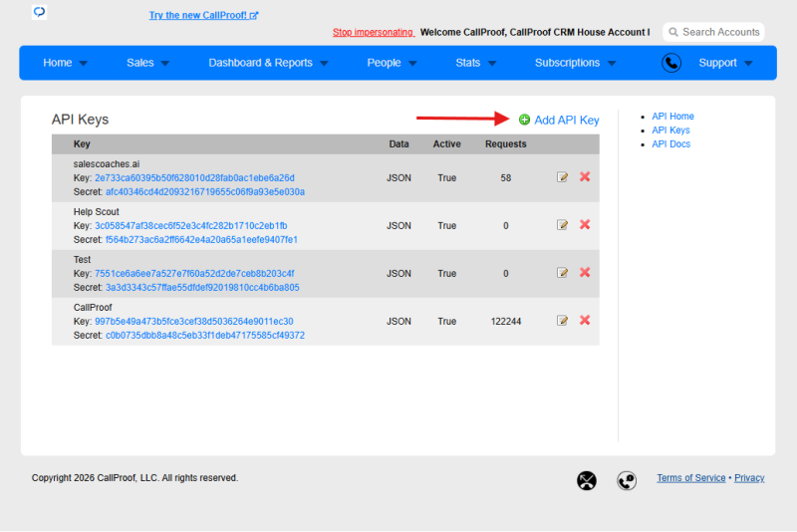Screen dimensions: 797x532
Task: Open the API Home sidebar link
Action: coord(672,116)
